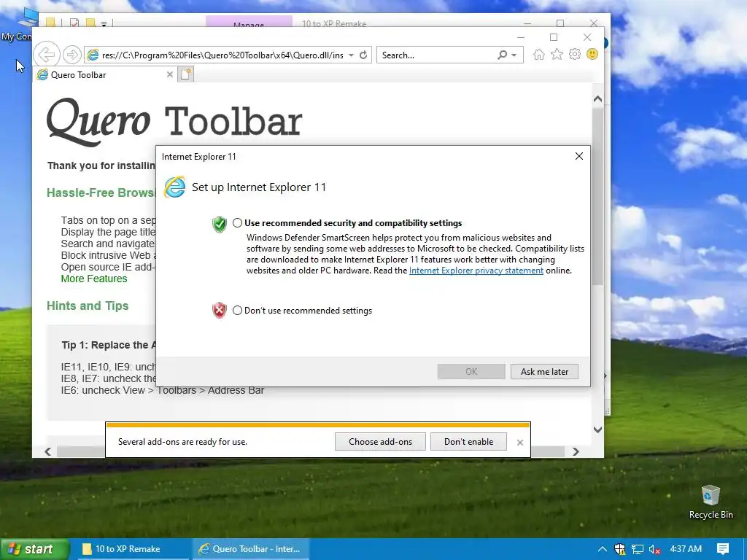Image resolution: width=747 pixels, height=560 pixels.
Task: Click the Explorer quick access toolbar dropdown arrow
Action: tap(104, 24)
